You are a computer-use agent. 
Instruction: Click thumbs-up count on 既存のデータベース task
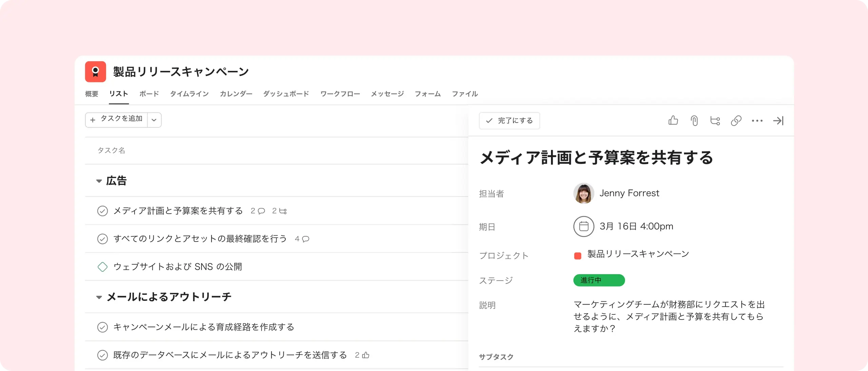362,355
